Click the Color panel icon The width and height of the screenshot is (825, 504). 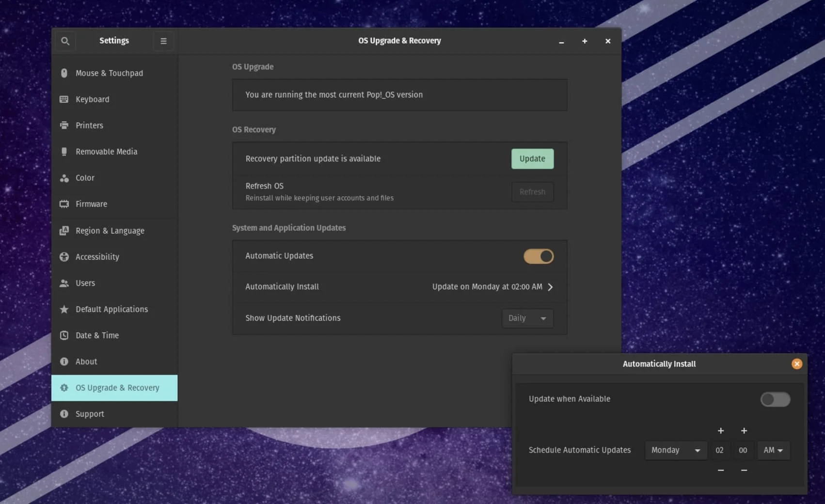[64, 178]
